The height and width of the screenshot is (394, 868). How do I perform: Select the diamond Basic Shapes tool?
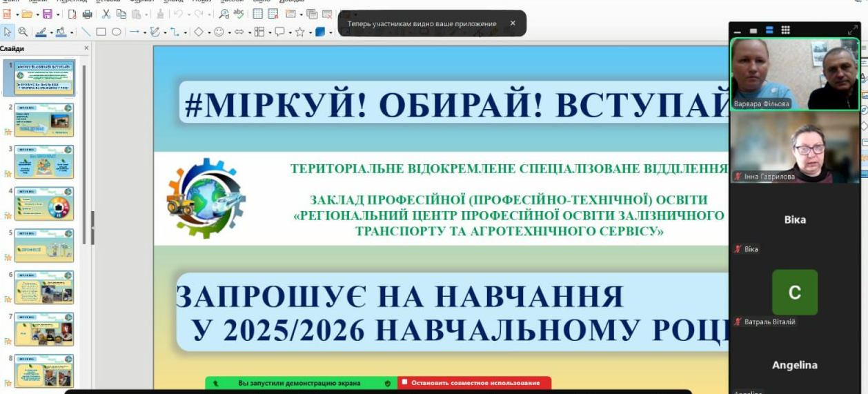[x=198, y=32]
